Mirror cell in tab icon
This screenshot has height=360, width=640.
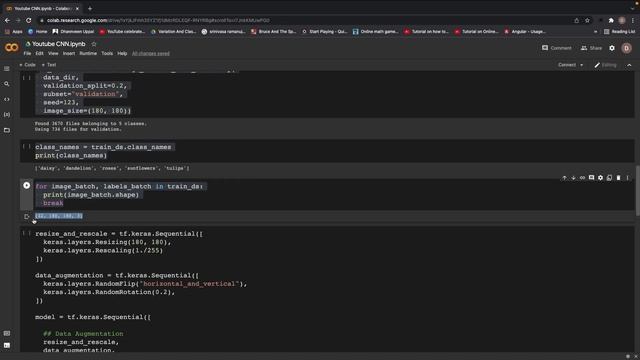tap(609, 178)
